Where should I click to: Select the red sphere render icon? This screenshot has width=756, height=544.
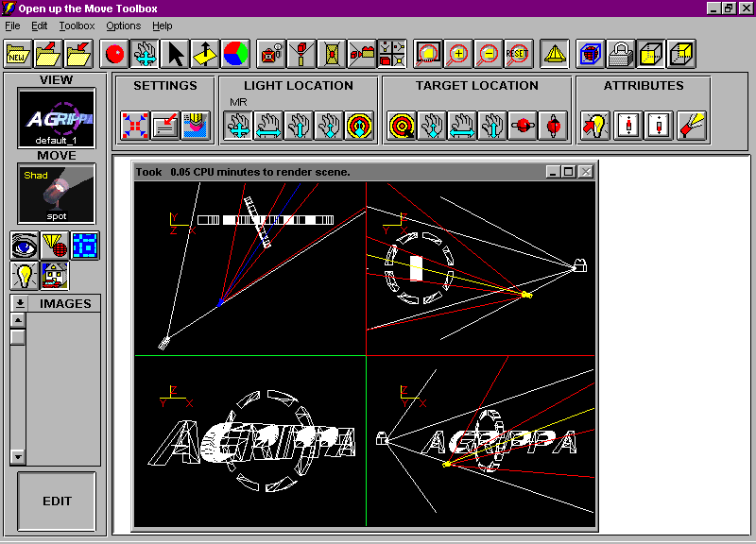[114, 54]
